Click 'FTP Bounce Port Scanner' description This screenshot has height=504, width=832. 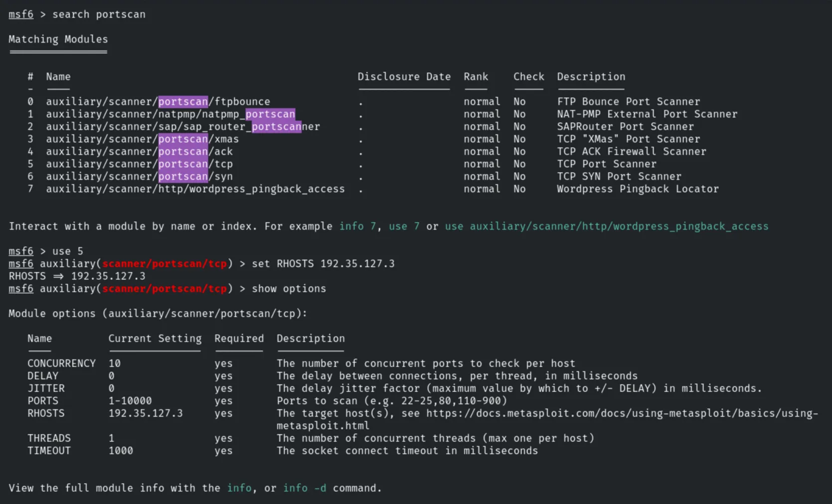tap(629, 102)
